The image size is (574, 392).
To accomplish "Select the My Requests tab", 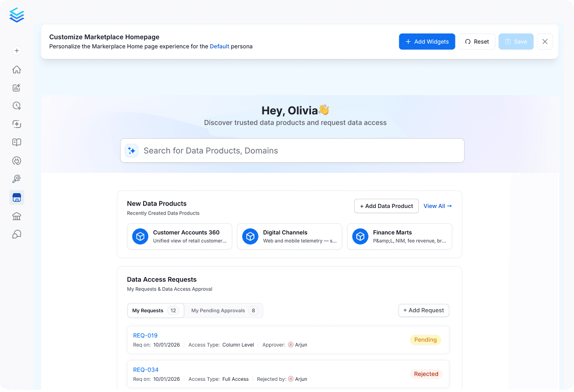I will [156, 311].
